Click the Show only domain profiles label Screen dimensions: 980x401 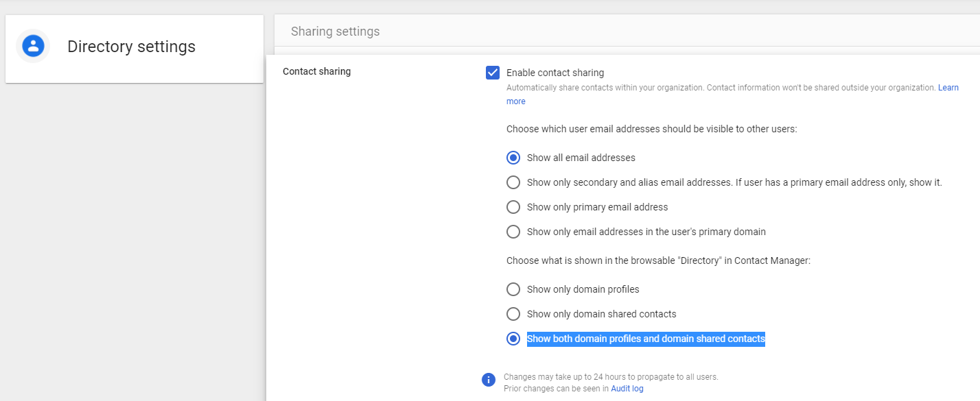[583, 289]
